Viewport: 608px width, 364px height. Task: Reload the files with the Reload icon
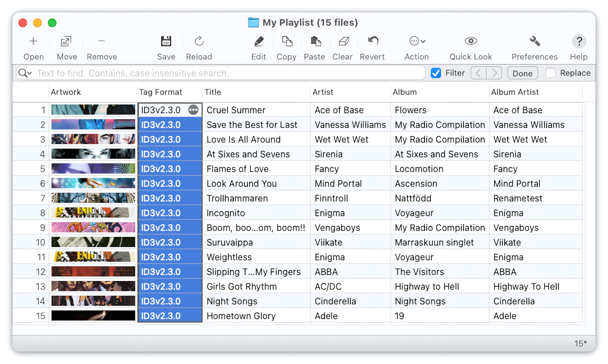tap(199, 41)
